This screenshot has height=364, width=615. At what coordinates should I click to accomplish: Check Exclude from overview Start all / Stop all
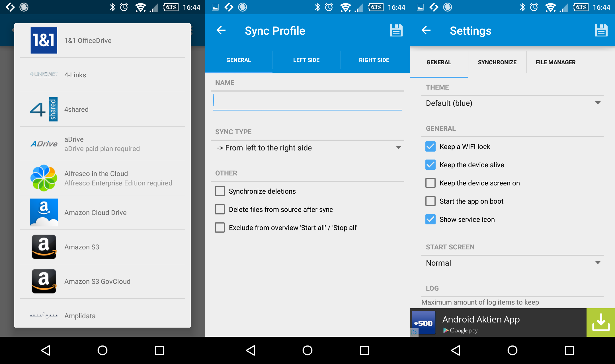click(220, 227)
